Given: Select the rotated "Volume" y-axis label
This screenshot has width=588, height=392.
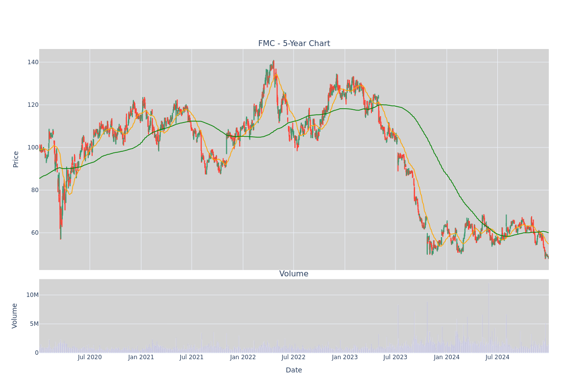Looking at the screenshot, I should 15,316.
